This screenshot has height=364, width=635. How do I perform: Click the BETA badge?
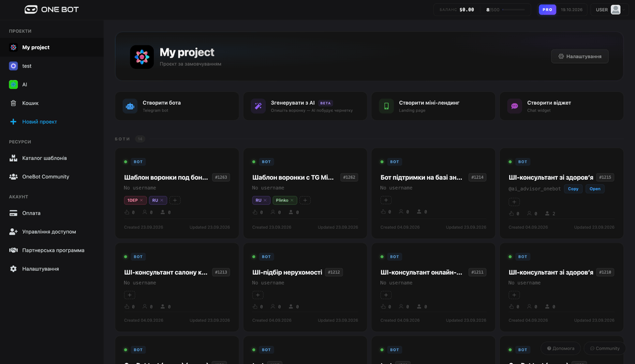pyautogui.click(x=325, y=104)
